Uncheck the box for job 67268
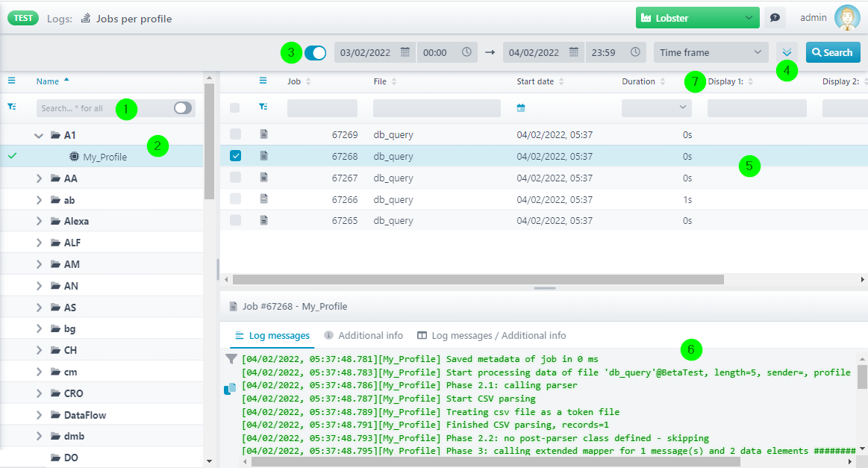Image resolution: width=868 pixels, height=468 pixels. point(235,156)
